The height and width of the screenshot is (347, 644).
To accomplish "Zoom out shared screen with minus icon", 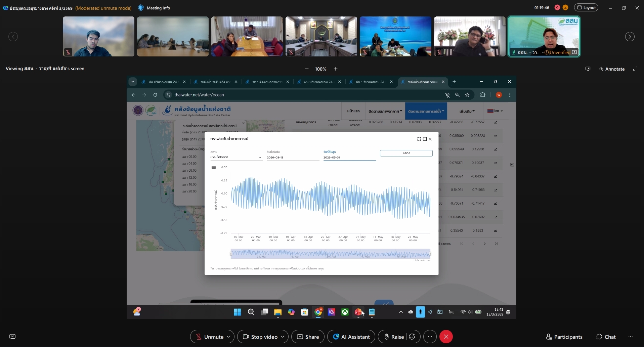I will pyautogui.click(x=306, y=69).
